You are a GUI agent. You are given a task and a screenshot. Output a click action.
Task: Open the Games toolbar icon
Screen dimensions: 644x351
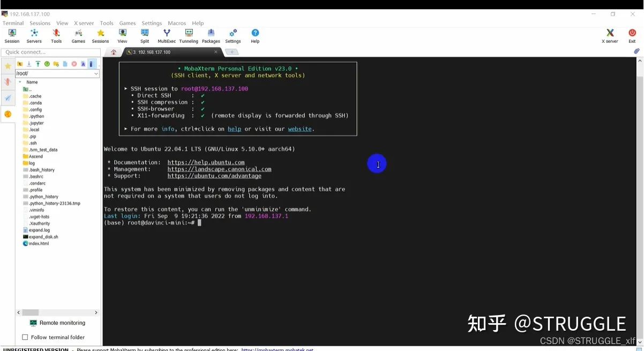pos(78,36)
